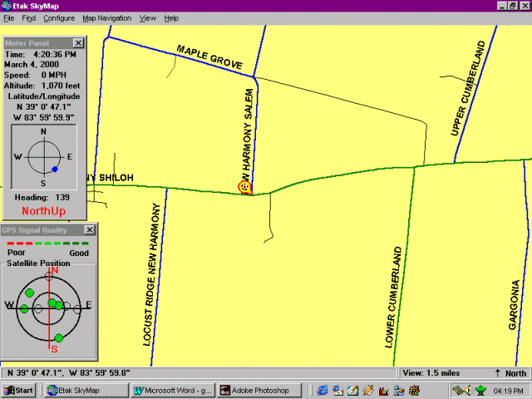Click the MAPLE GROVE road label

tap(209, 57)
